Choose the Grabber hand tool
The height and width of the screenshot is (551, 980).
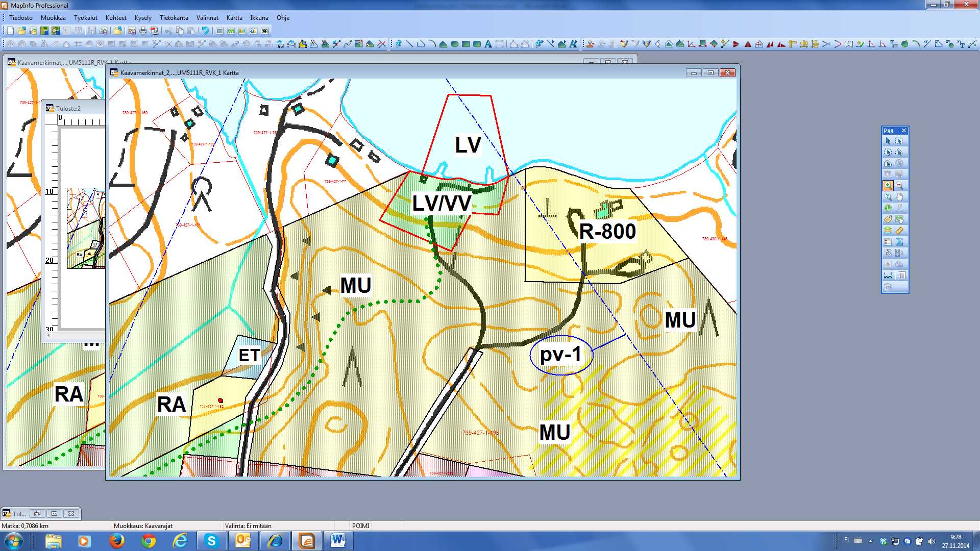point(899,197)
